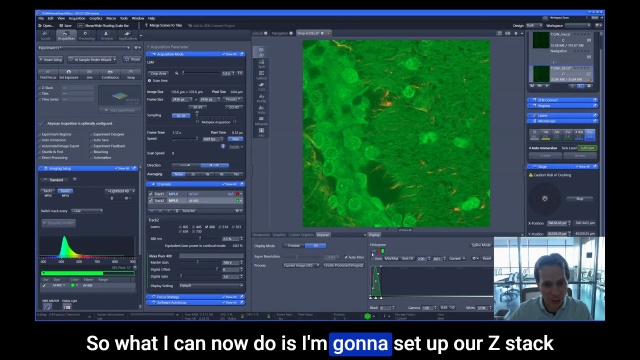
Task: Open the Display Setting dropdown
Action: pos(211,286)
